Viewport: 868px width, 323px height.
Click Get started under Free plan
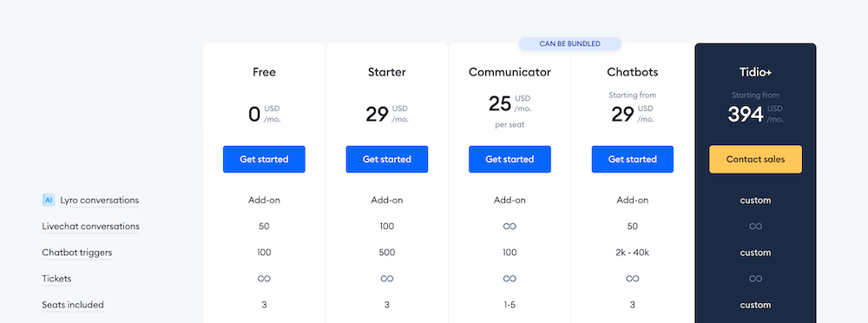(264, 159)
